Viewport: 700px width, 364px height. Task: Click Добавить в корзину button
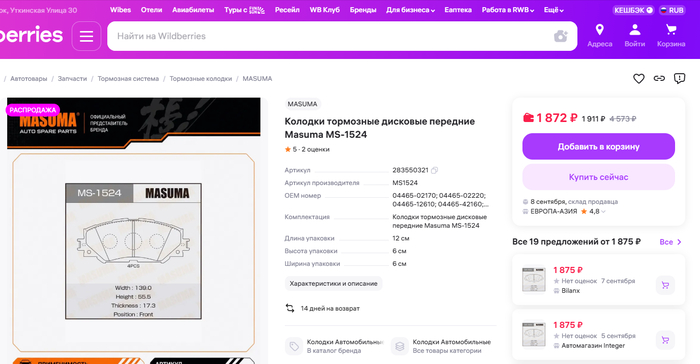pyautogui.click(x=598, y=146)
